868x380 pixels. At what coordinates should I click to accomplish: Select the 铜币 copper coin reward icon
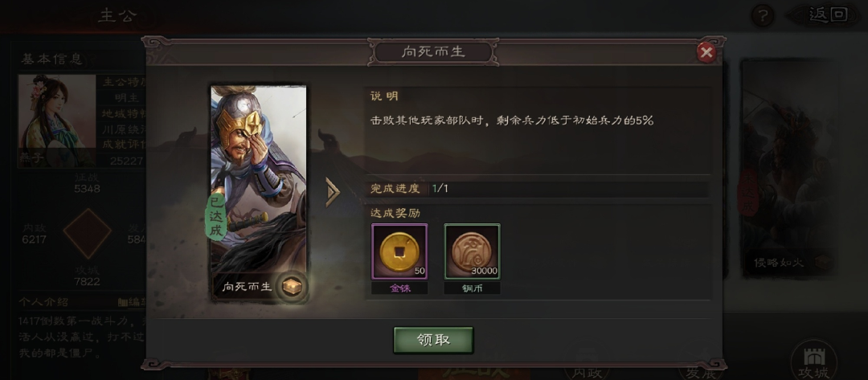473,251
